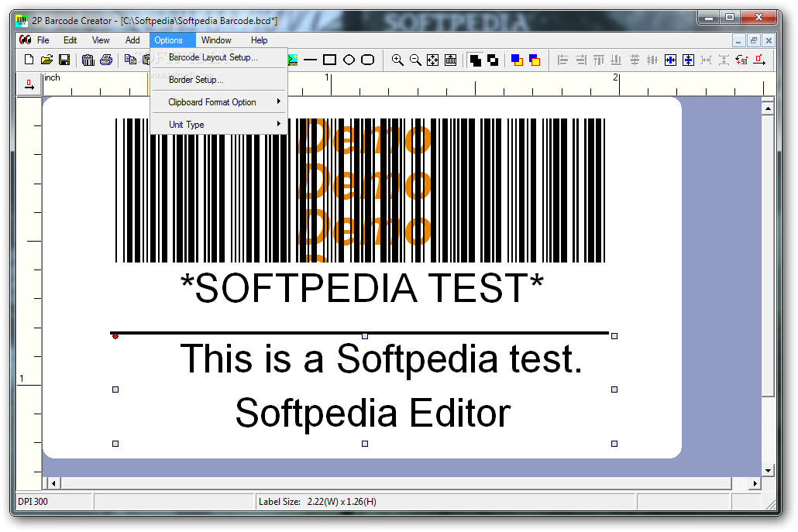Click the vertical scrollbar up arrow
798x532 pixels.
[768, 108]
